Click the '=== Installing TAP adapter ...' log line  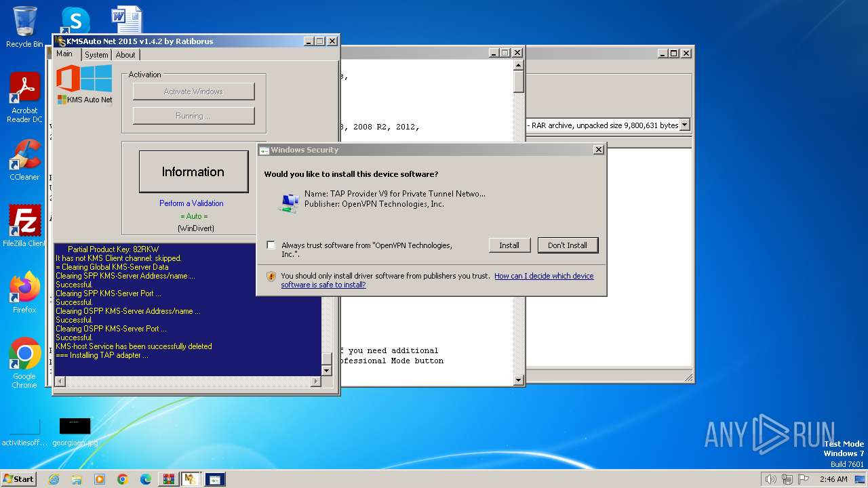click(102, 355)
